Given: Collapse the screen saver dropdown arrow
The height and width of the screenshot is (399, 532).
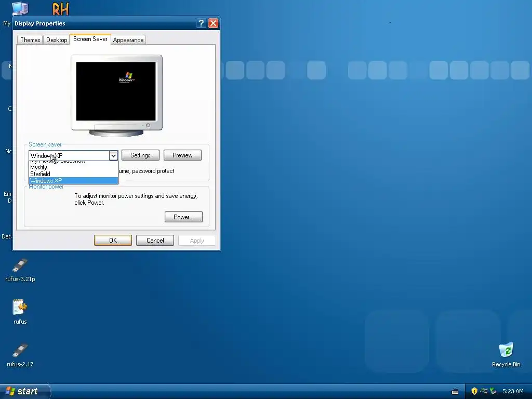Looking at the screenshot, I should pyautogui.click(x=113, y=155).
